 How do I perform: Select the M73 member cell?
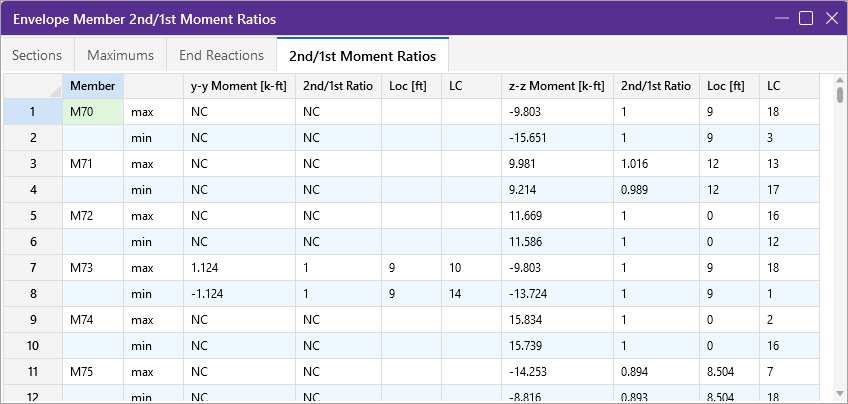click(93, 268)
